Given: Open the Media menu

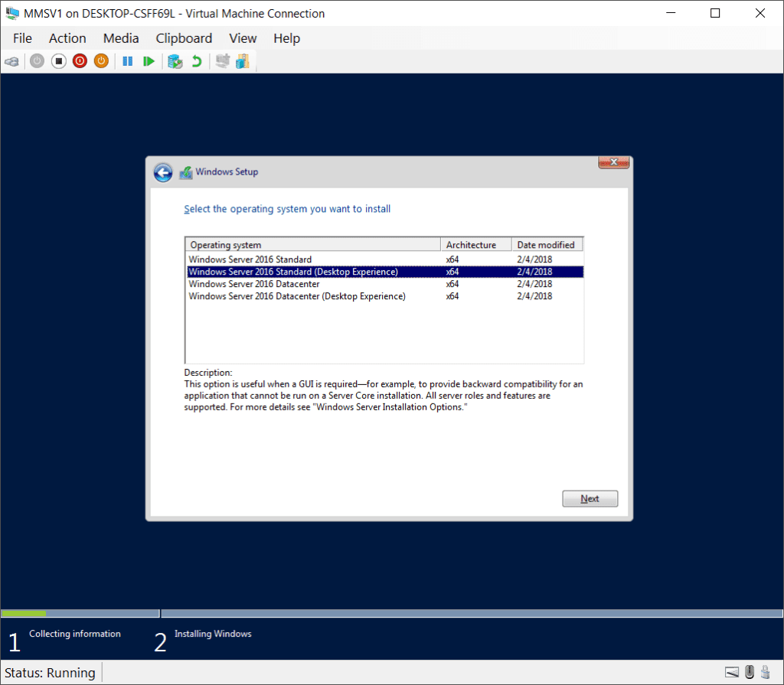Looking at the screenshot, I should coord(121,38).
